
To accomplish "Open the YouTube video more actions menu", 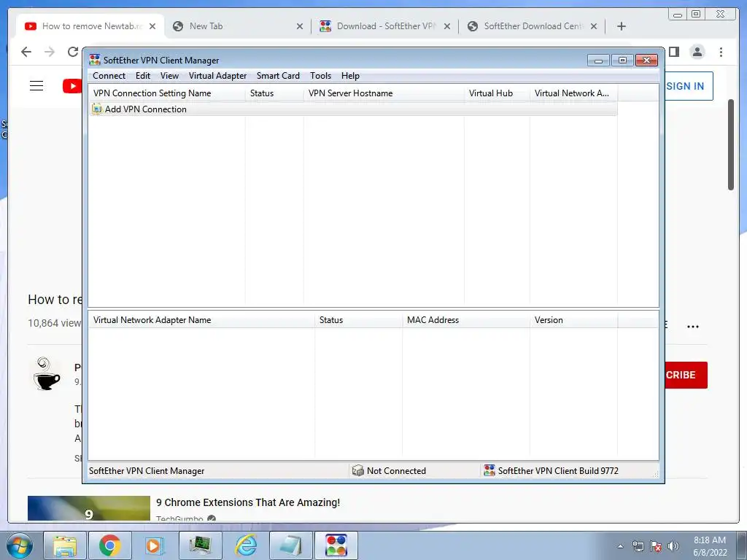I will coord(693,327).
